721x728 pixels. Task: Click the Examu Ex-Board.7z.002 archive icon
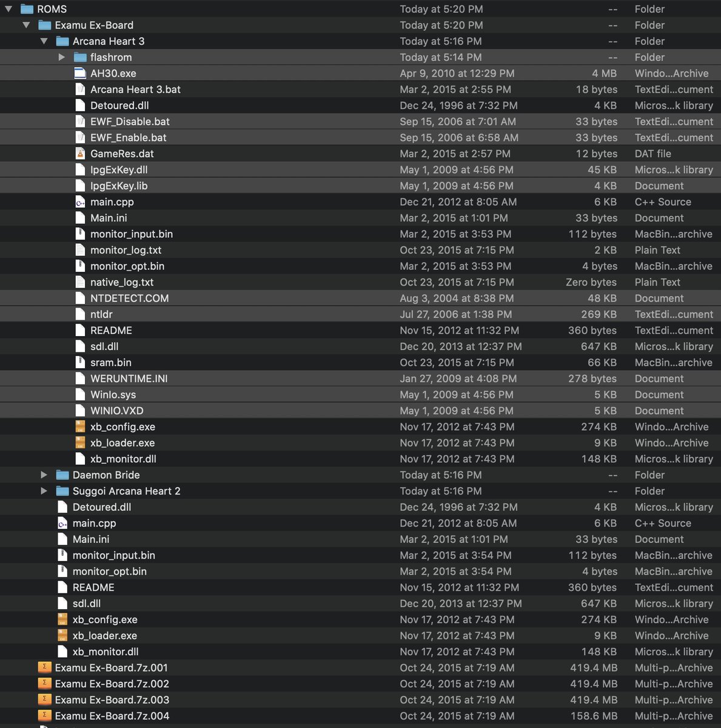(x=44, y=684)
